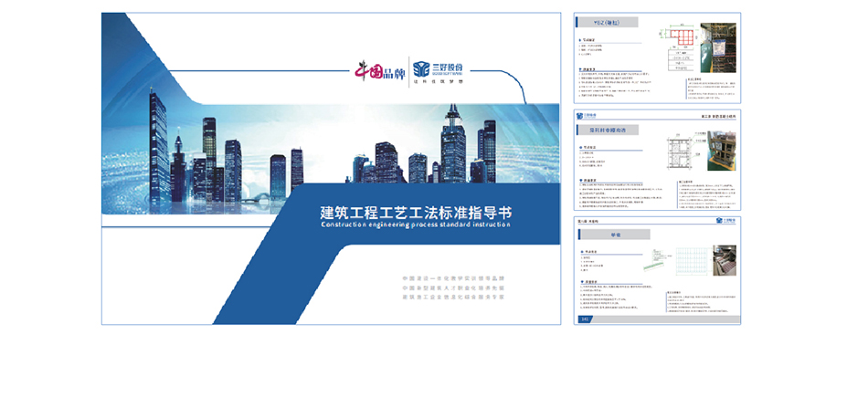Click the blue 141 page number badge
Viewport: 868px width, 418px height.
click(x=585, y=319)
